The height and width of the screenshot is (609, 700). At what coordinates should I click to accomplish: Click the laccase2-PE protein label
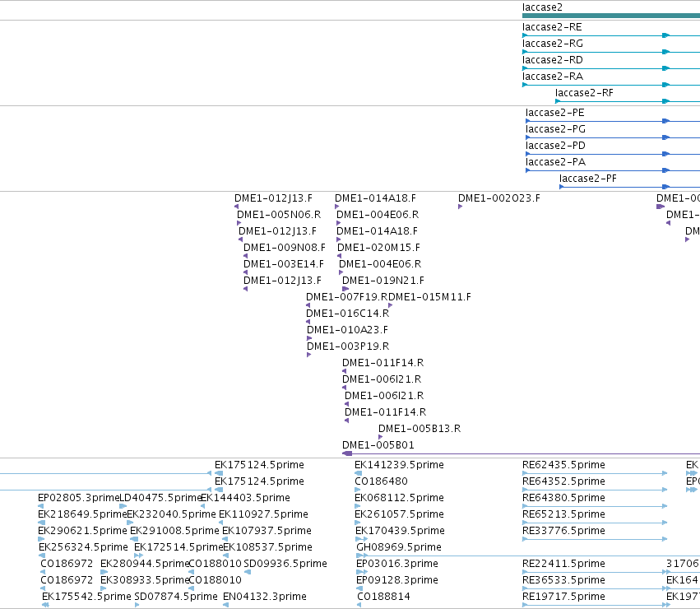[x=555, y=113]
